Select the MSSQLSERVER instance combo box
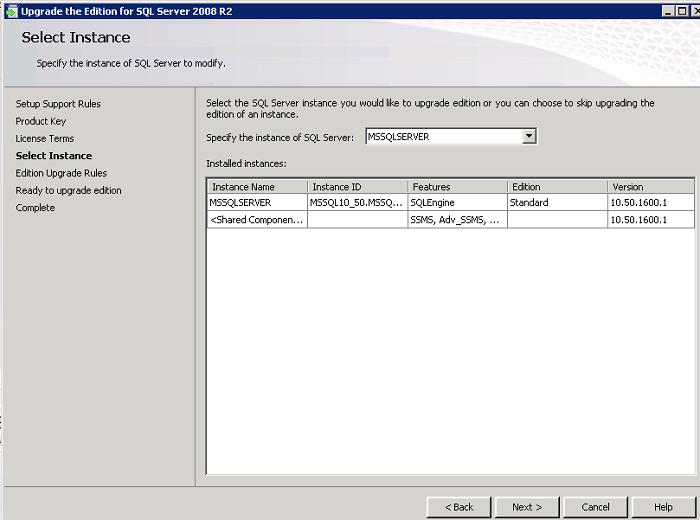The width and height of the screenshot is (700, 520). tap(451, 137)
